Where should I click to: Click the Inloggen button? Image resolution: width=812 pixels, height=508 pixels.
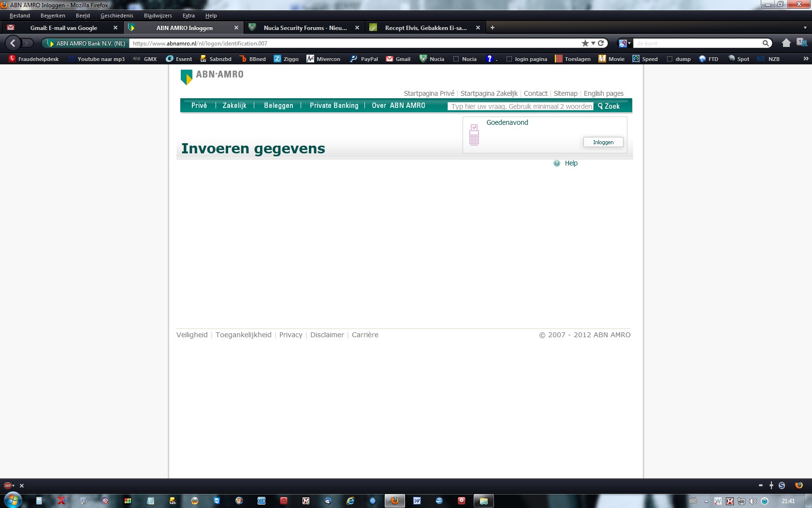[x=603, y=142]
